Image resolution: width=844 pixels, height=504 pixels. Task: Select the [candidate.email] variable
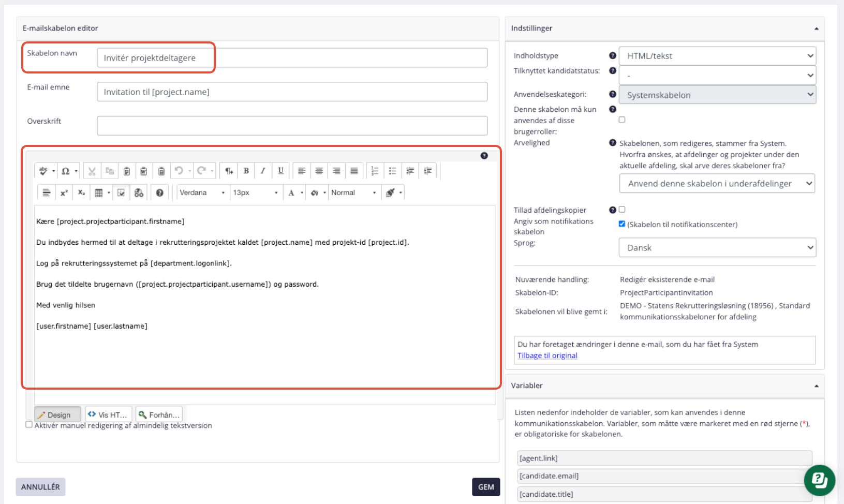[664, 476]
